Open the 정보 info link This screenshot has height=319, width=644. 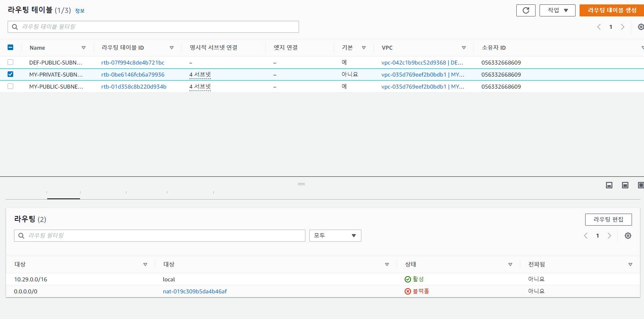tap(80, 11)
